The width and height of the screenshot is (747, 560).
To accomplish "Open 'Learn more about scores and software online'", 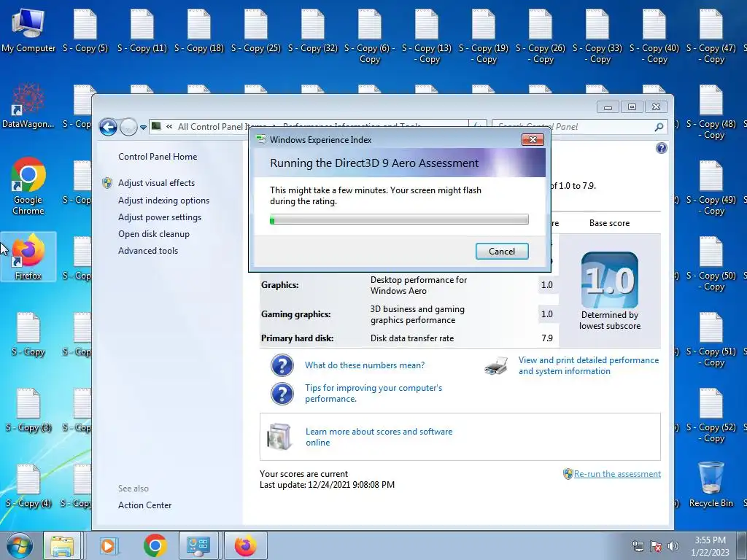I will [x=379, y=437].
